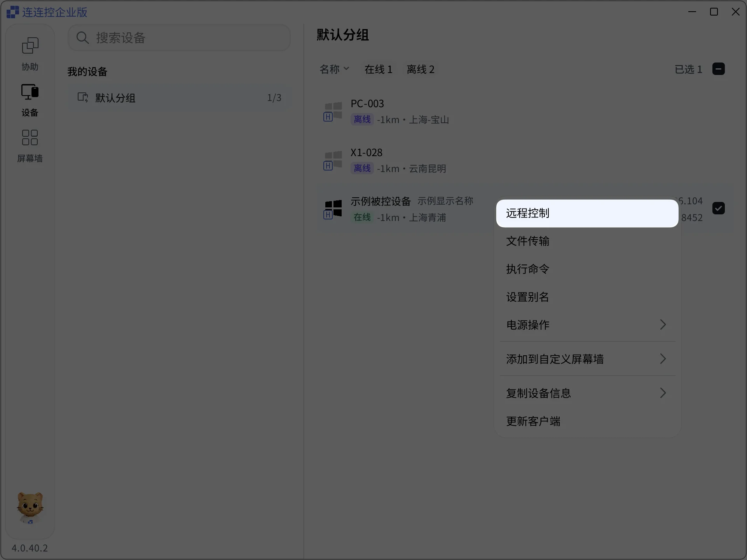Image resolution: width=747 pixels, height=560 pixels.
Task: Toggle the 已选 1 select-all checkbox
Action: (x=718, y=69)
